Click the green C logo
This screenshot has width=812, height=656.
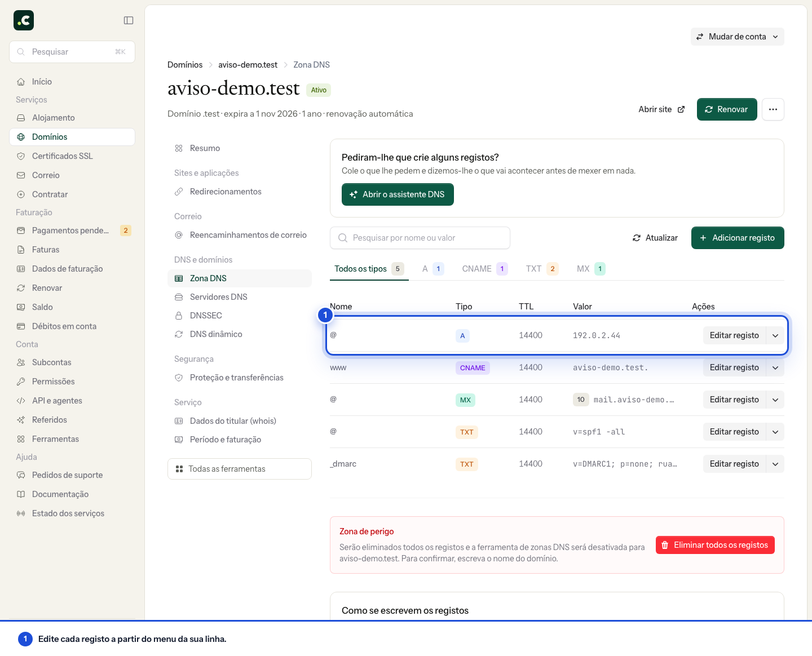(24, 20)
